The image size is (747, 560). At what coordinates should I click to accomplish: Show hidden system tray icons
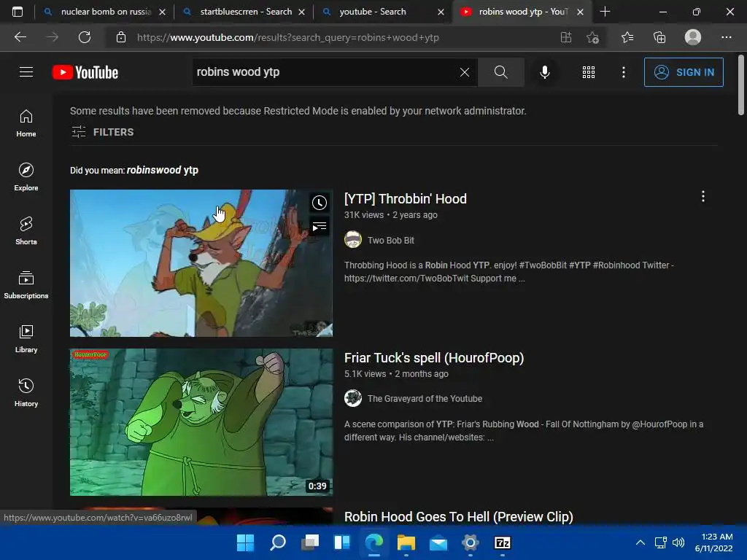point(640,542)
